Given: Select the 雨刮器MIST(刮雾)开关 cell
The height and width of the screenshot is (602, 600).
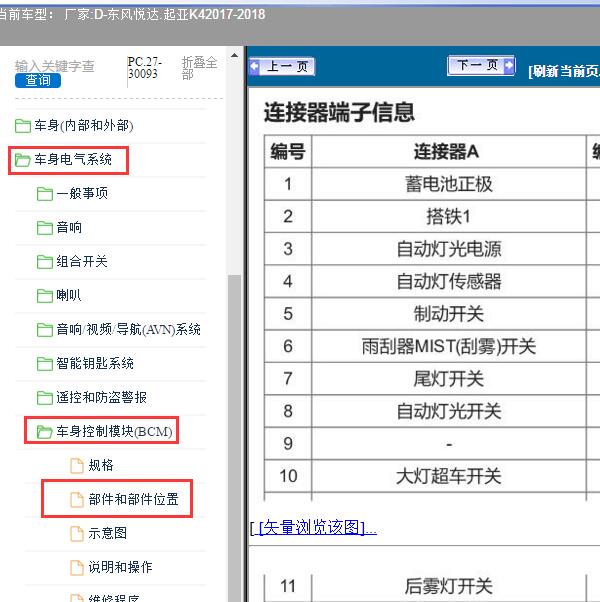Looking at the screenshot, I should (448, 346).
